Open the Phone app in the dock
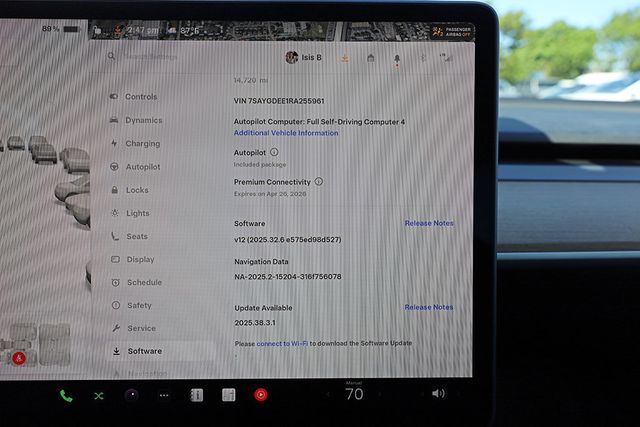 (66, 395)
